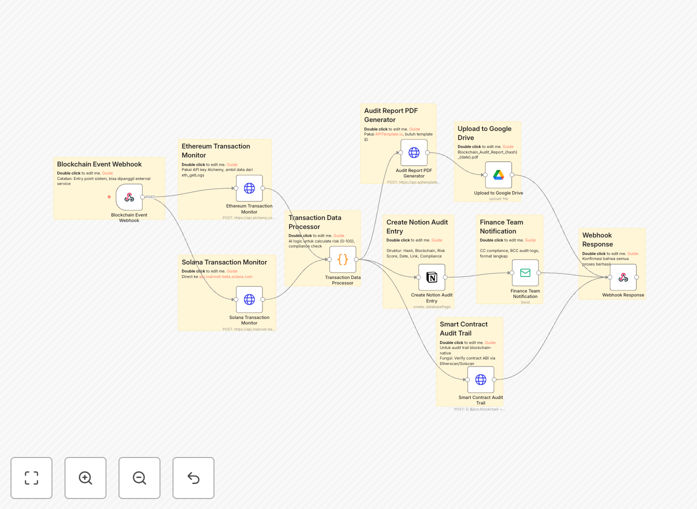Click the 'Smart Contract Audit Trail' sticky heading
Image resolution: width=697 pixels, height=509 pixels.
pyautogui.click(x=463, y=329)
